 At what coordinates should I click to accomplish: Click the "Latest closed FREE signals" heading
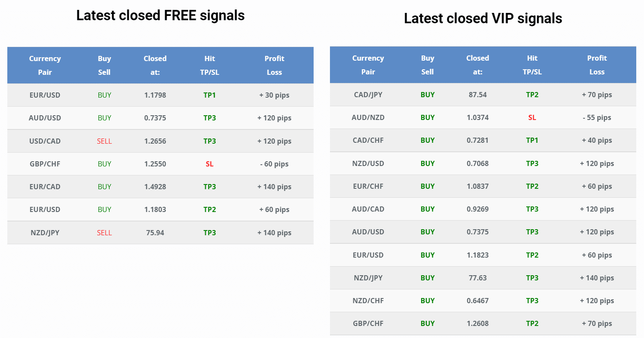point(160,15)
